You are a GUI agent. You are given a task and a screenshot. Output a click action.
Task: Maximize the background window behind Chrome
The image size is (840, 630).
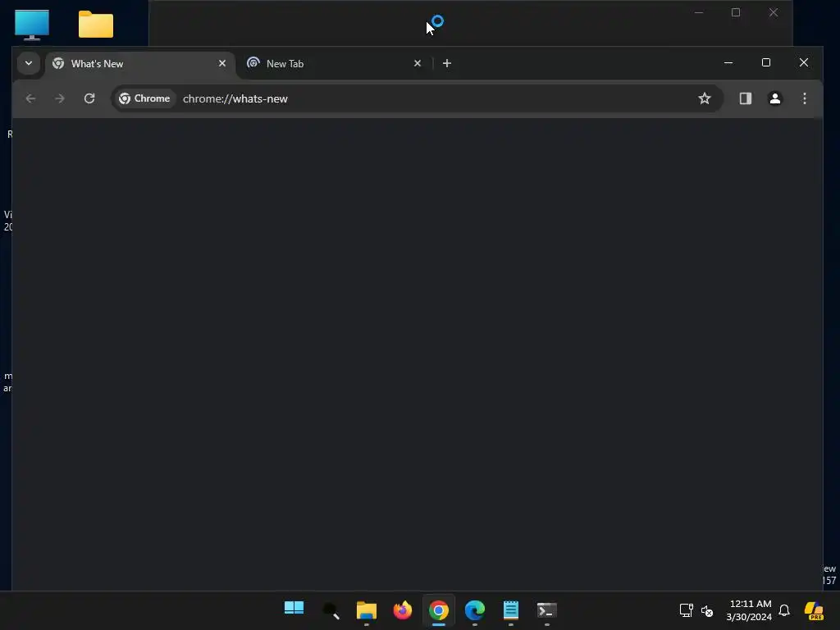[x=736, y=12]
